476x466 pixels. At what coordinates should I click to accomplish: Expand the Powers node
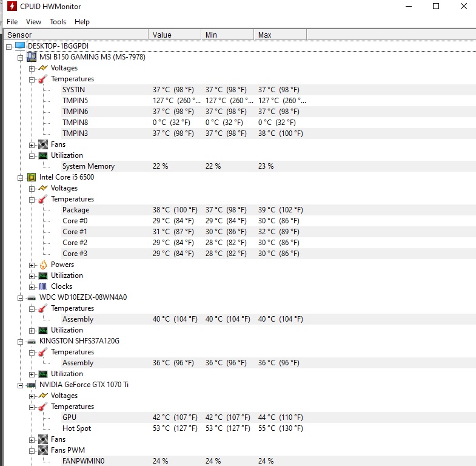[x=32, y=266]
